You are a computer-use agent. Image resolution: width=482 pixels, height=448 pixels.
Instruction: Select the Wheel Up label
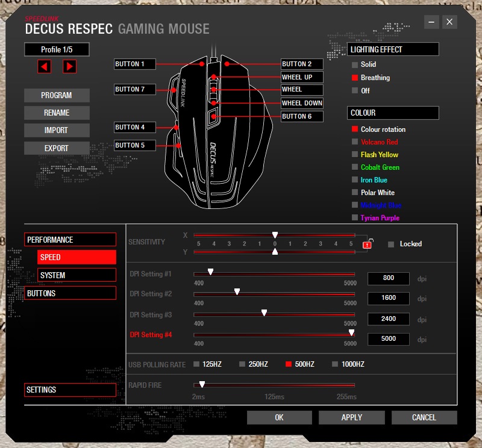coord(302,77)
